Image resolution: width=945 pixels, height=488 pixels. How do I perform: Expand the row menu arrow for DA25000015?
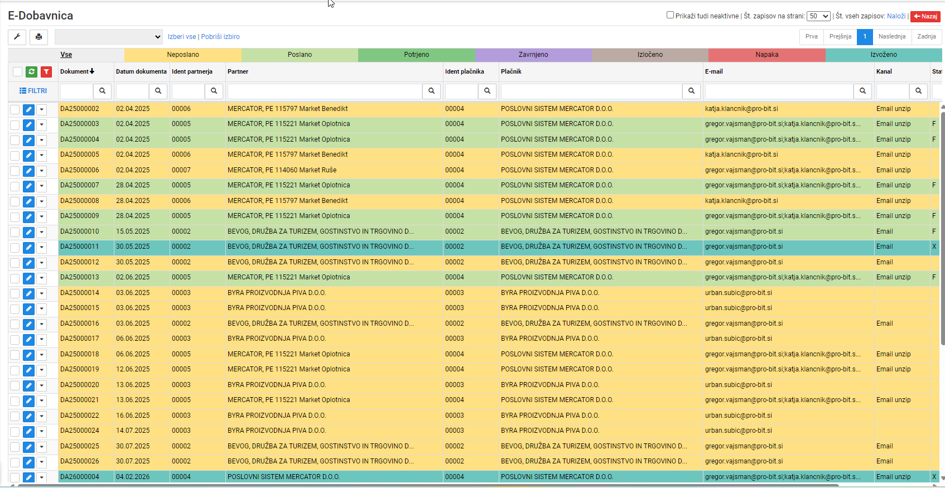coord(42,308)
